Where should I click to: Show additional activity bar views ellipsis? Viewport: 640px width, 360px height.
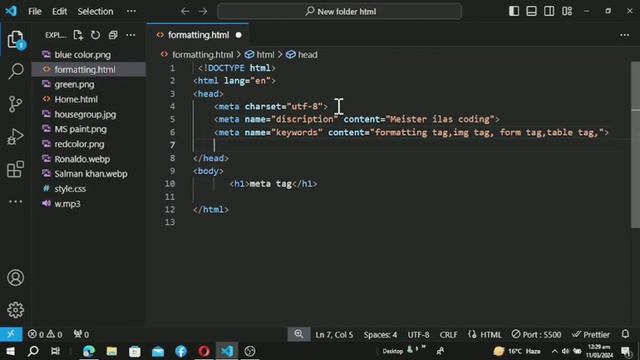16,201
